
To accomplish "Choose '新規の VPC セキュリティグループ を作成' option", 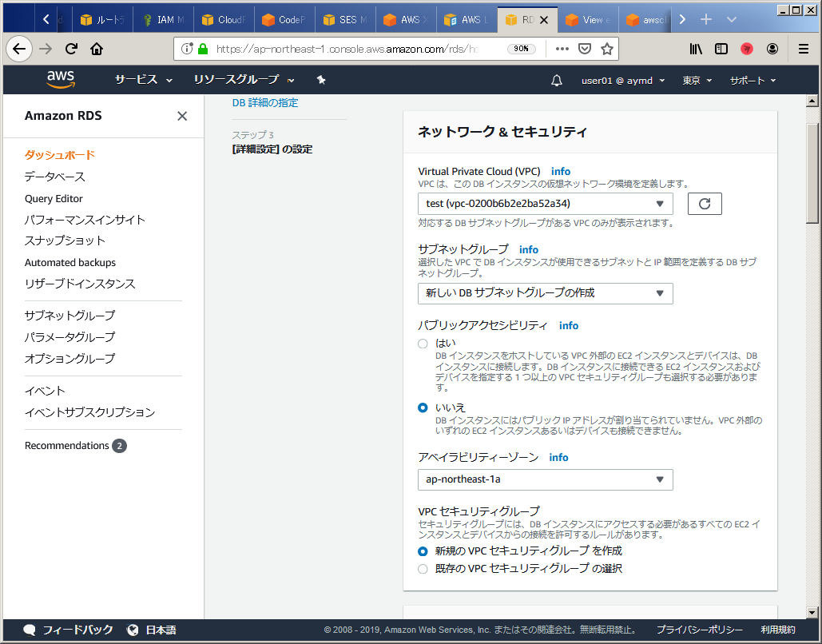I will (x=423, y=551).
